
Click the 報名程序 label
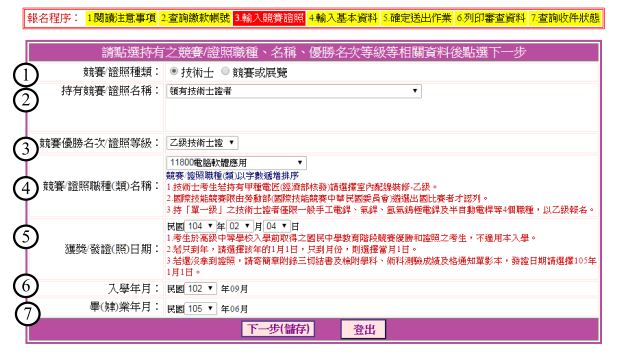pos(53,18)
